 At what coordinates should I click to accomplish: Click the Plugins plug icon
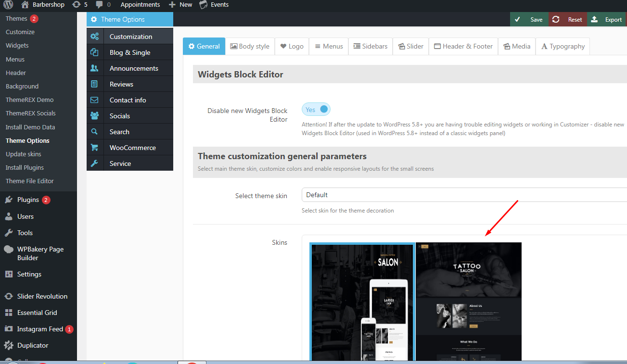pos(9,200)
